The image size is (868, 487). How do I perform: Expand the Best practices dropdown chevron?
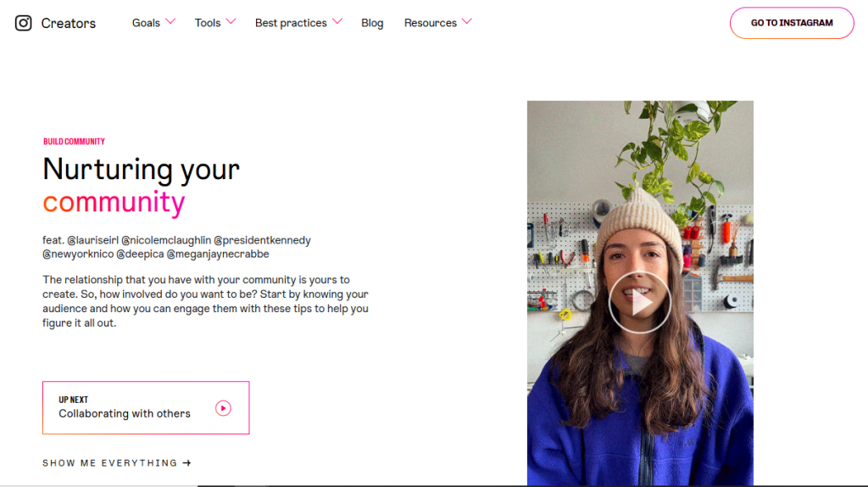(337, 21)
